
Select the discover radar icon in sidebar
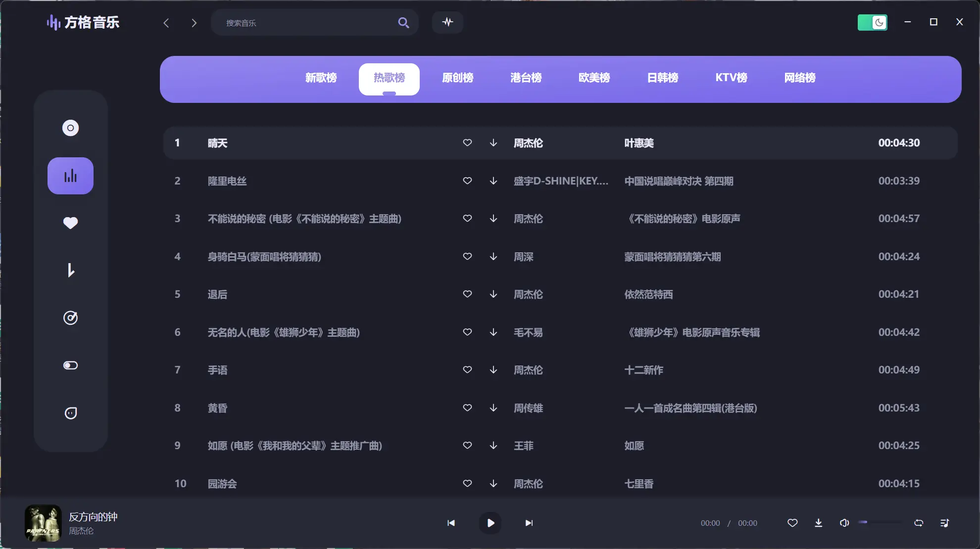[x=70, y=318]
